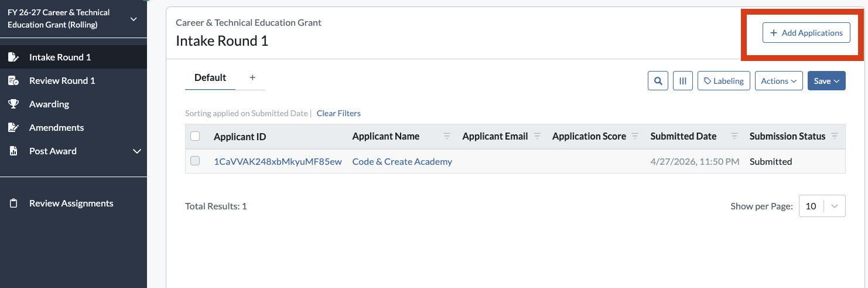
Task: Toggle the select-all header checkbox
Action: 196,136
